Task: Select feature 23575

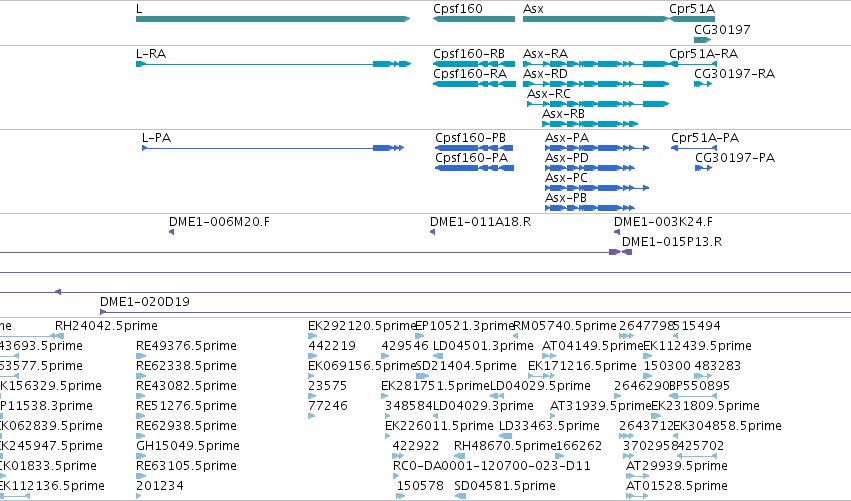Action: tap(312, 396)
